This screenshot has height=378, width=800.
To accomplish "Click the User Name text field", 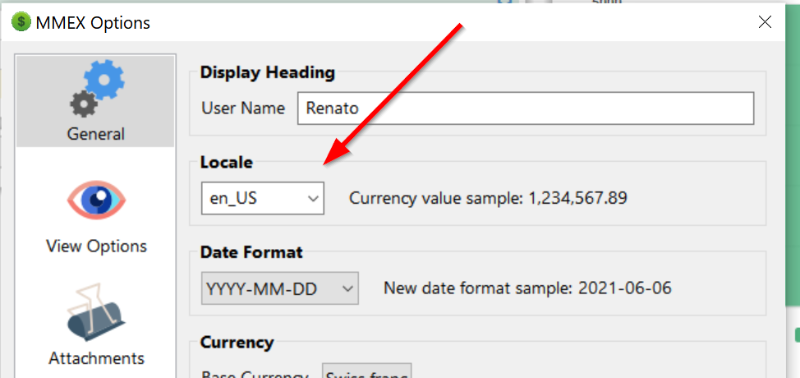I will pyautogui.click(x=526, y=108).
